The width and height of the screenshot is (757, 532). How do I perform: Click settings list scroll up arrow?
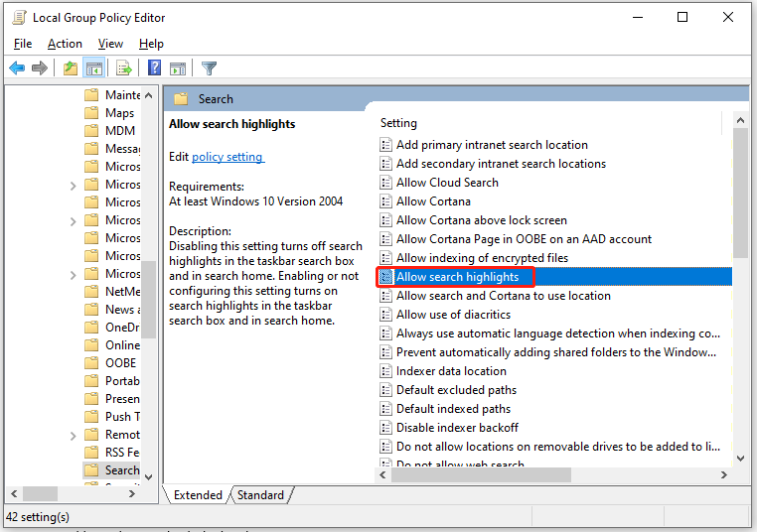click(740, 120)
